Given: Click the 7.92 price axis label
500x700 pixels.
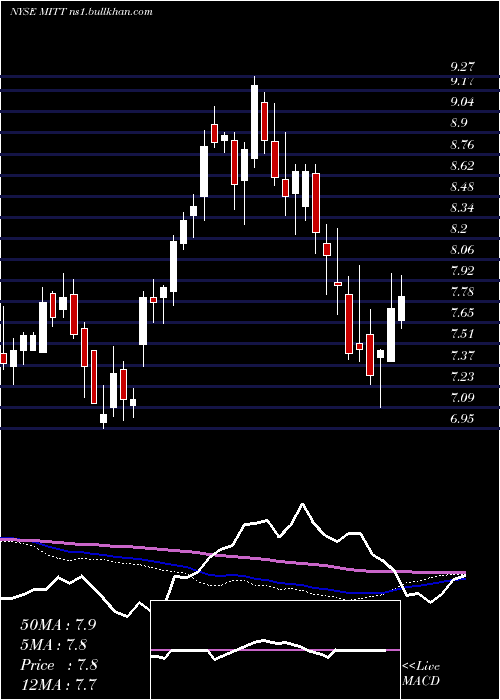Looking at the screenshot, I should (462, 271).
